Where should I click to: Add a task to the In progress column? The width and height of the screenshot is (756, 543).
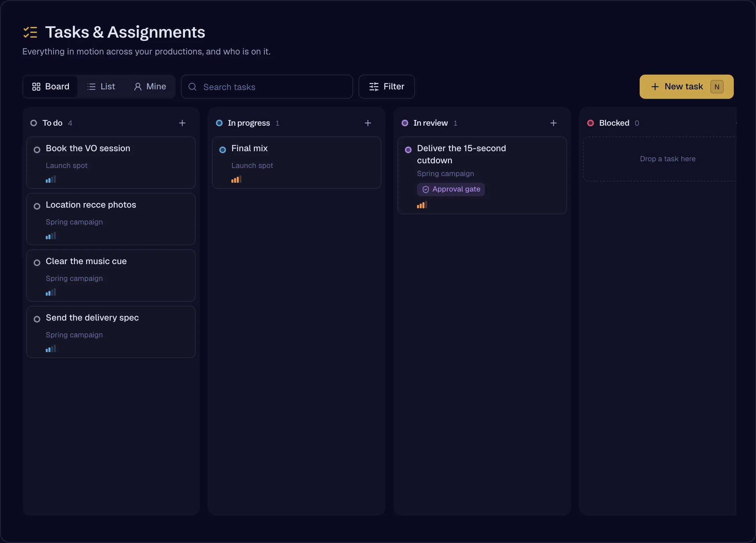(x=368, y=123)
